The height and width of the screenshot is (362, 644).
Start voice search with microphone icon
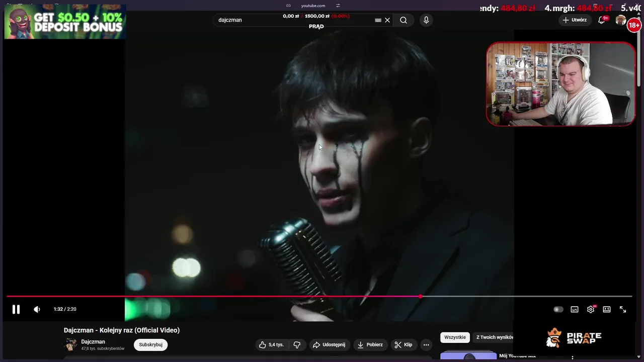pos(426,20)
